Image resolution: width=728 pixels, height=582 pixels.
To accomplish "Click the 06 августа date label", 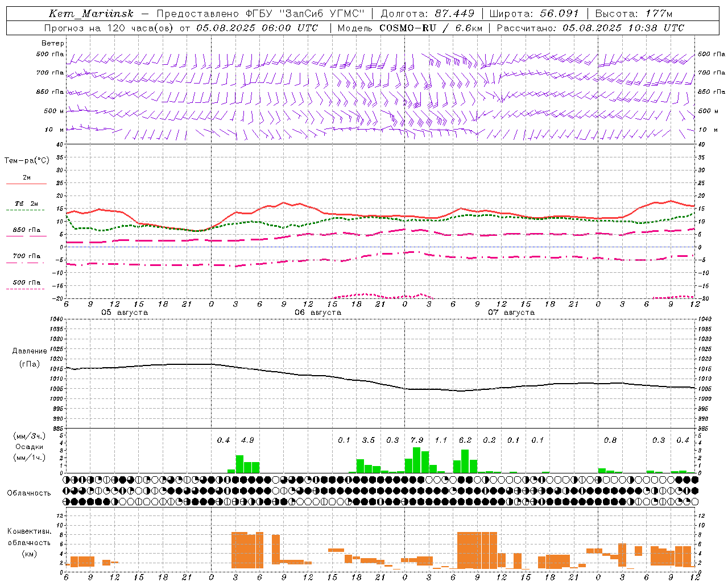I will coord(318,313).
